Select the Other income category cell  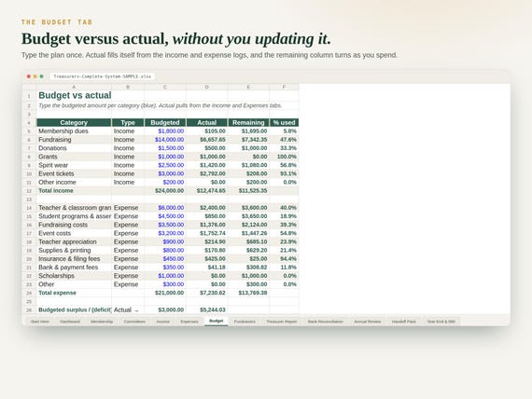point(74,182)
